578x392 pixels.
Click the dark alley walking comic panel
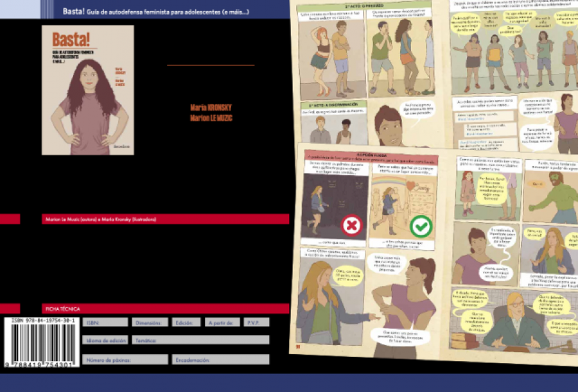click(335, 206)
